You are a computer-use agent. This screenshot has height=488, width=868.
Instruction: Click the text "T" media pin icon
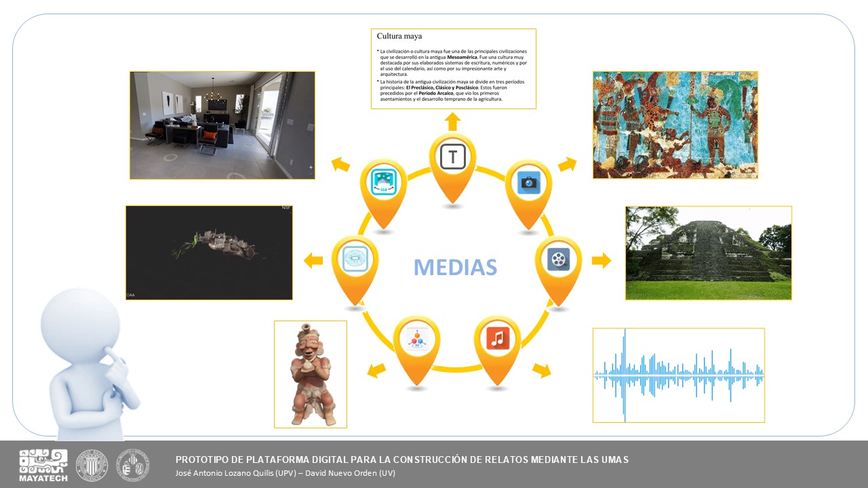pos(452,157)
